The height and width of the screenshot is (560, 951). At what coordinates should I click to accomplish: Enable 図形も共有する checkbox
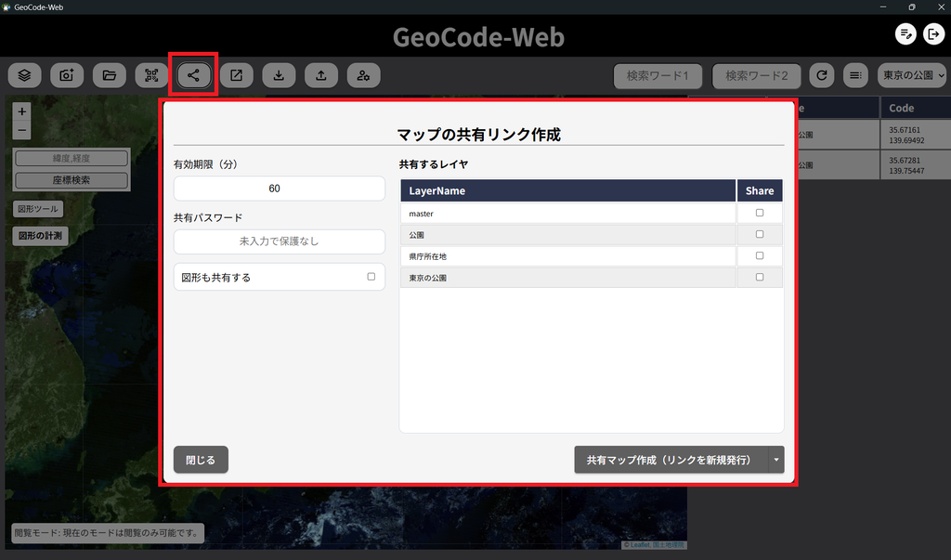(371, 277)
